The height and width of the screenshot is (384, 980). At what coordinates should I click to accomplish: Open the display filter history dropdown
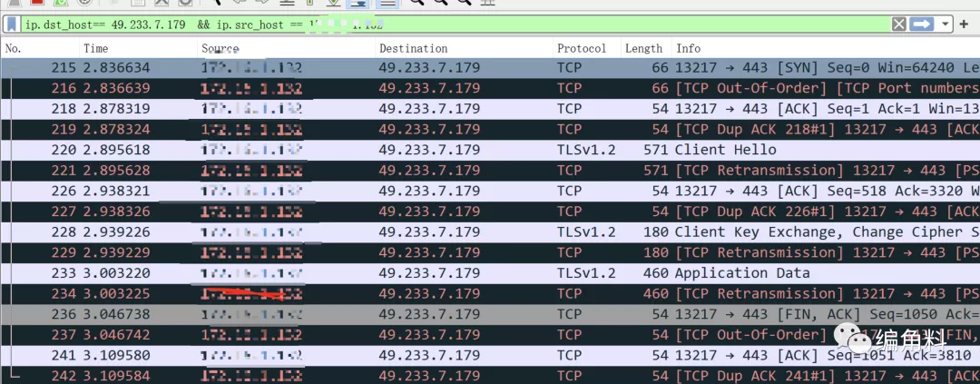click(946, 25)
